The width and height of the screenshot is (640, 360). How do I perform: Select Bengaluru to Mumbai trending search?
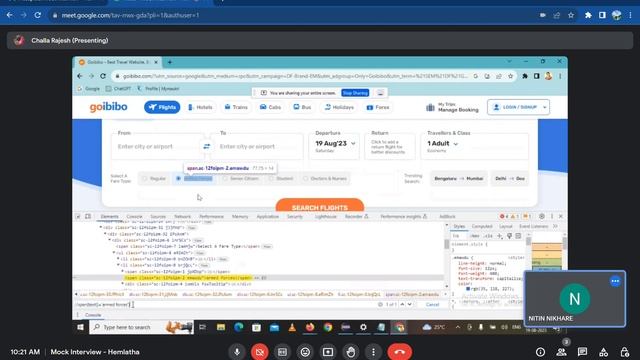click(459, 178)
